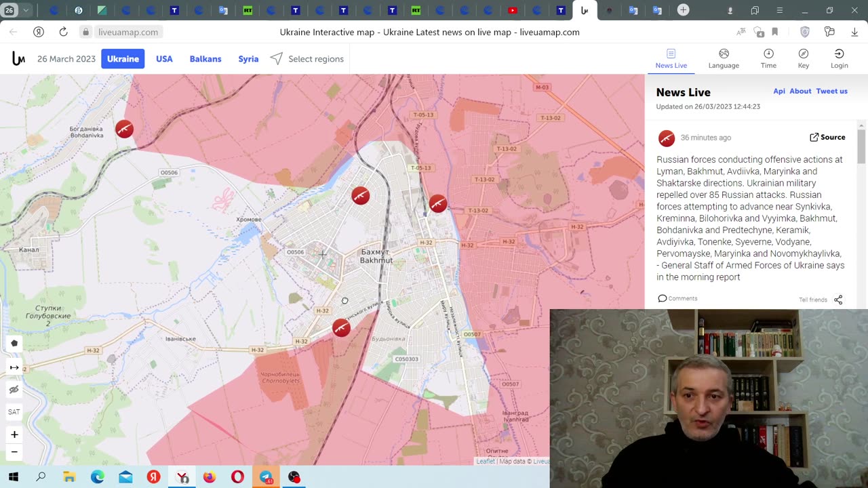Expand the tab list dropdown arrow
This screenshot has height=488, width=868.
(26, 10)
